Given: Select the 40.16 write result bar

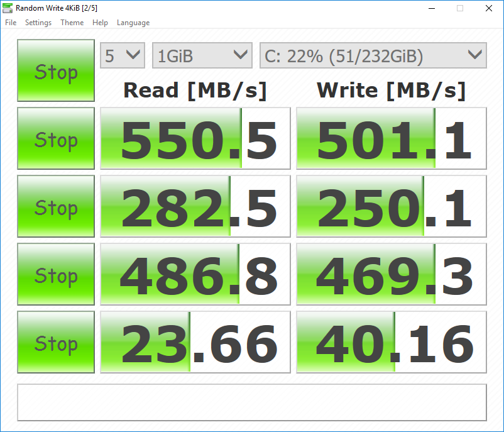Looking at the screenshot, I should coord(391,342).
